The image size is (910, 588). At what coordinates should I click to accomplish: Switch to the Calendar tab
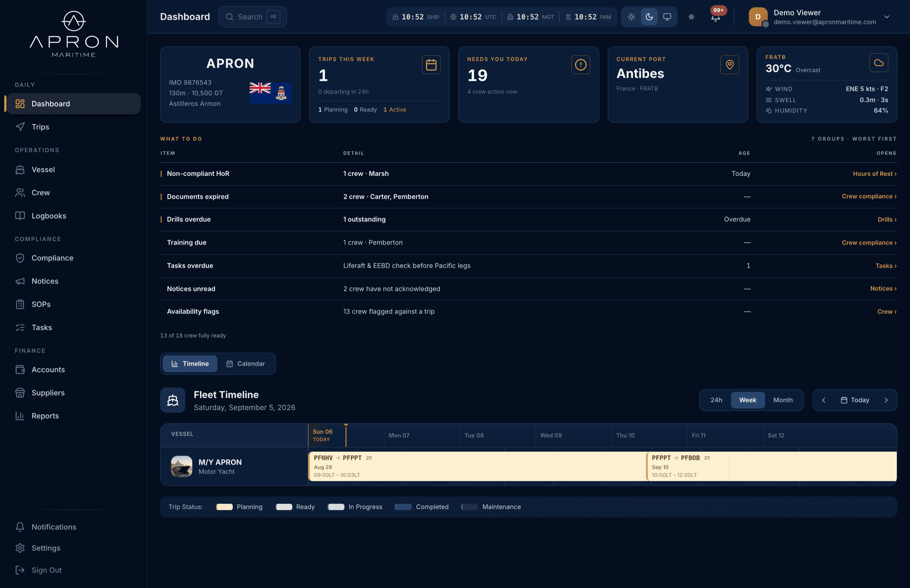pos(245,364)
